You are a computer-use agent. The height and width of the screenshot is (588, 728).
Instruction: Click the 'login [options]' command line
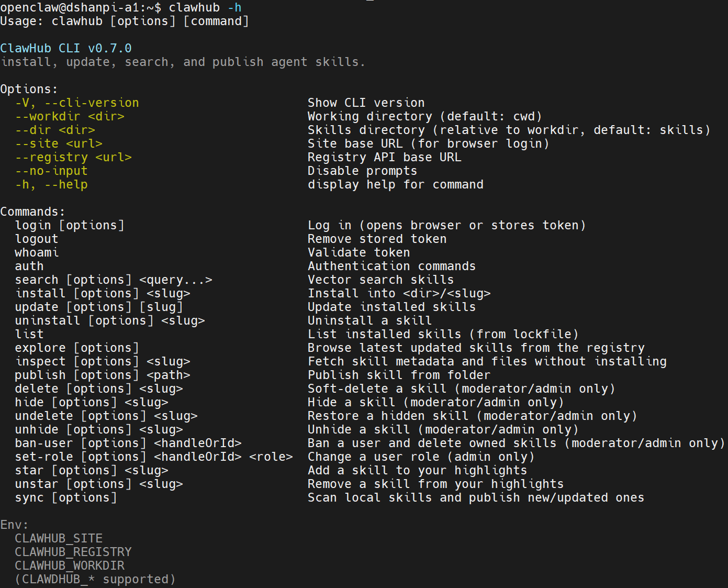pyautogui.click(x=70, y=226)
